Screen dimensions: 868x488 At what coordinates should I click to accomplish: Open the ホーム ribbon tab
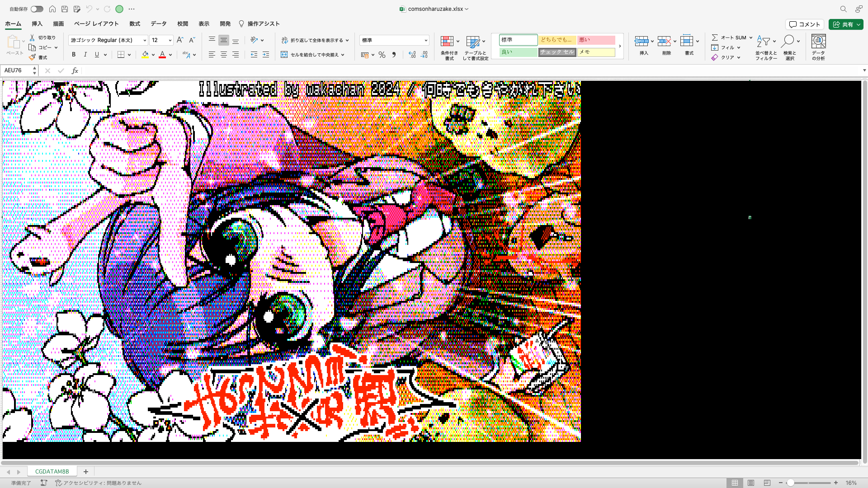[x=13, y=24]
